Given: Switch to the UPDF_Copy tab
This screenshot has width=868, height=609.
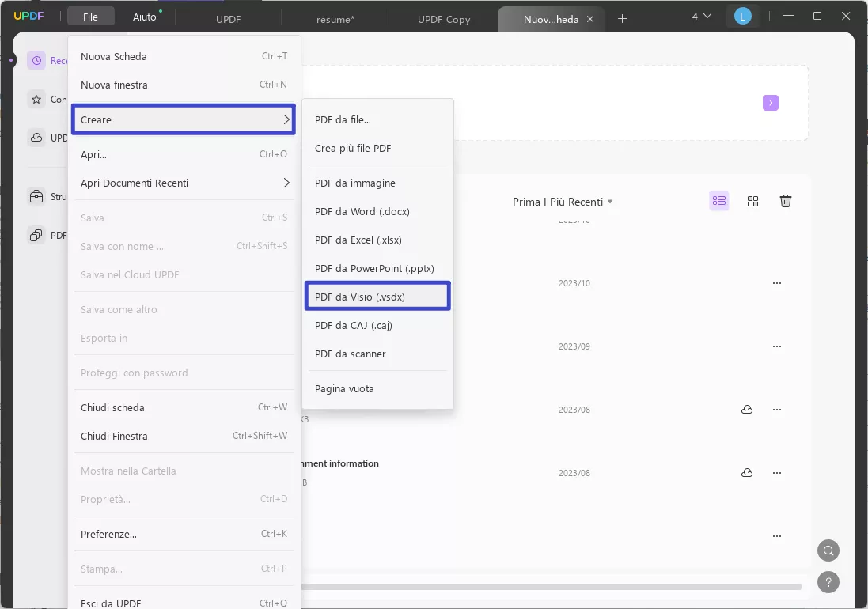Looking at the screenshot, I should [444, 19].
